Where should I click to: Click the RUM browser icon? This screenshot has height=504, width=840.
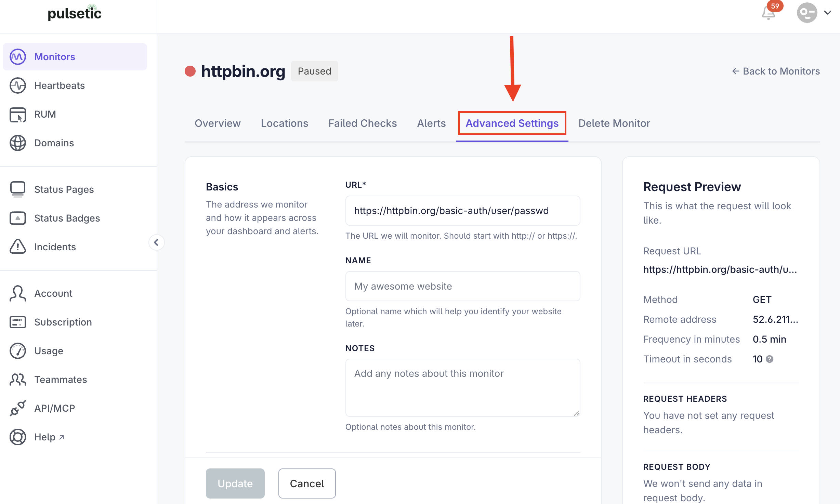18,114
